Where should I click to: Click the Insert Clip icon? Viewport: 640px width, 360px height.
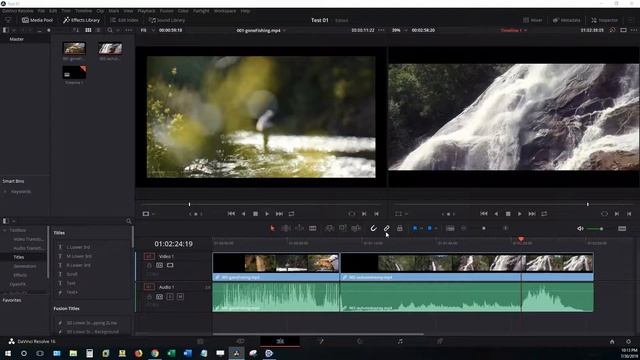point(329,228)
